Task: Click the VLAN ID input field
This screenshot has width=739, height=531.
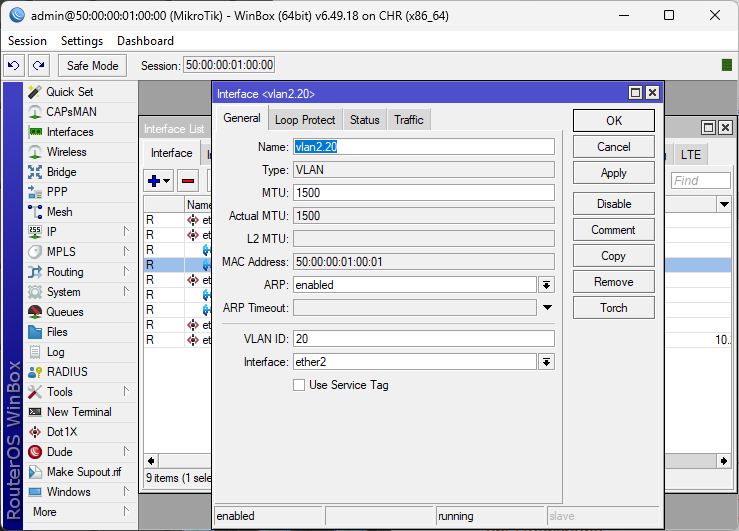Action: point(423,339)
